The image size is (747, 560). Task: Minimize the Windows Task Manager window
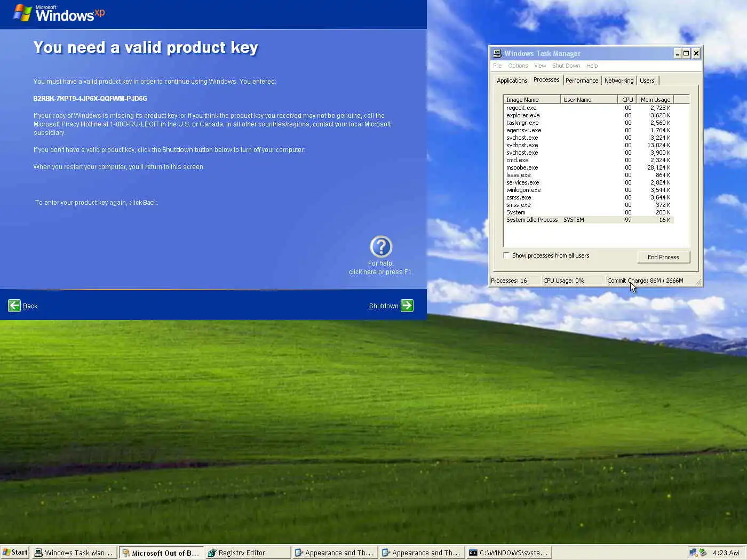point(678,53)
